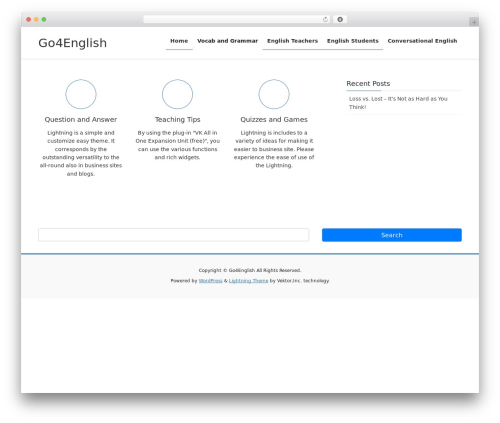Open the English Students menu

coord(353,41)
